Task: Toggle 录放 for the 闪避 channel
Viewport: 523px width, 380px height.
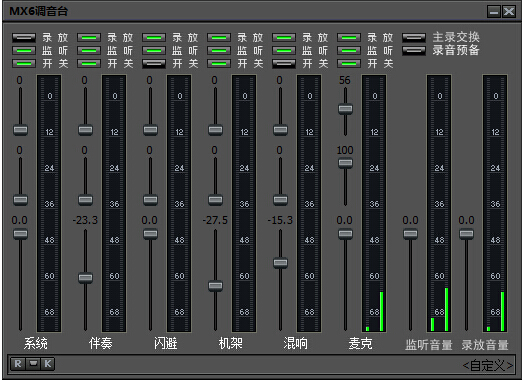Action: click(154, 38)
